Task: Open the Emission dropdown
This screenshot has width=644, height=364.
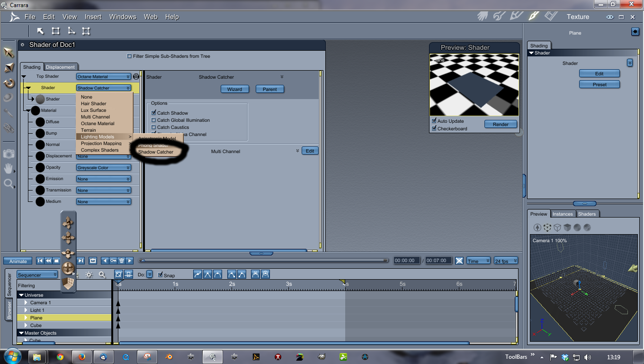Action: pos(104,179)
